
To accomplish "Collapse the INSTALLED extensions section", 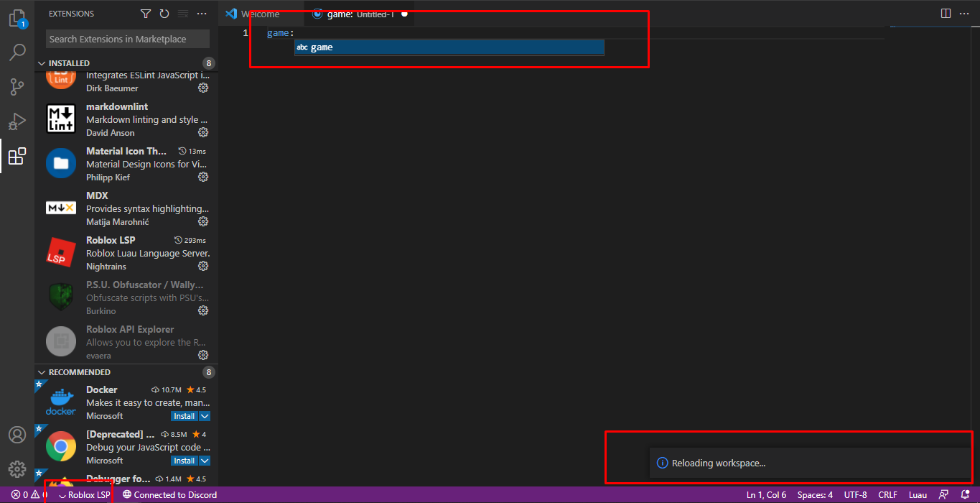I will pyautogui.click(x=42, y=63).
